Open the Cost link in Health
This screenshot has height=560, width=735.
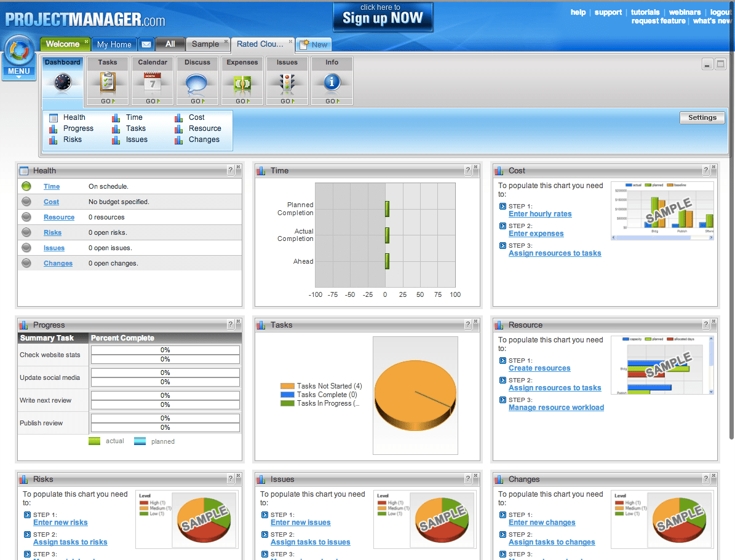coord(51,202)
